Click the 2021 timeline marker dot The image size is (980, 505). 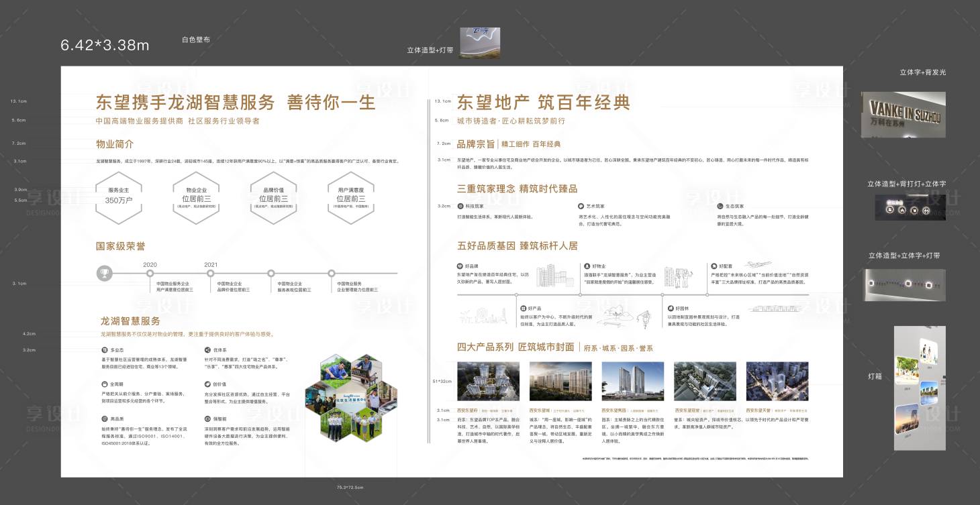click(211, 273)
